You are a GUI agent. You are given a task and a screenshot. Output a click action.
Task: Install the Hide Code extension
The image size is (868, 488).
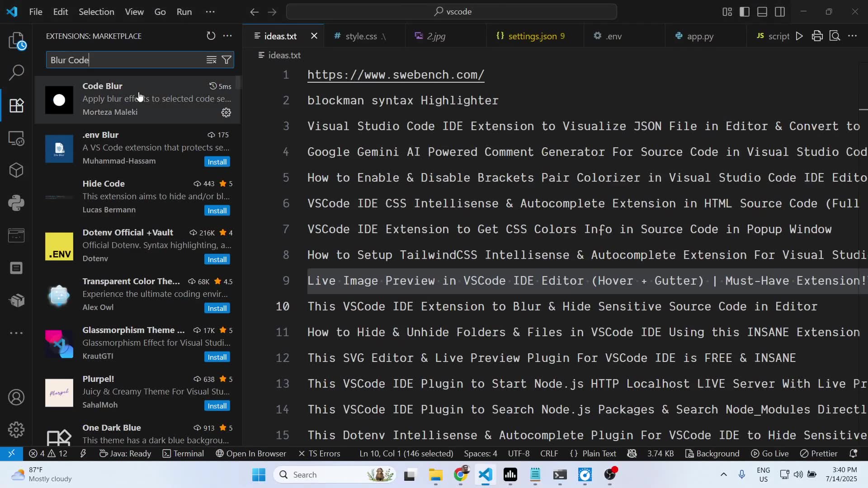pyautogui.click(x=217, y=211)
